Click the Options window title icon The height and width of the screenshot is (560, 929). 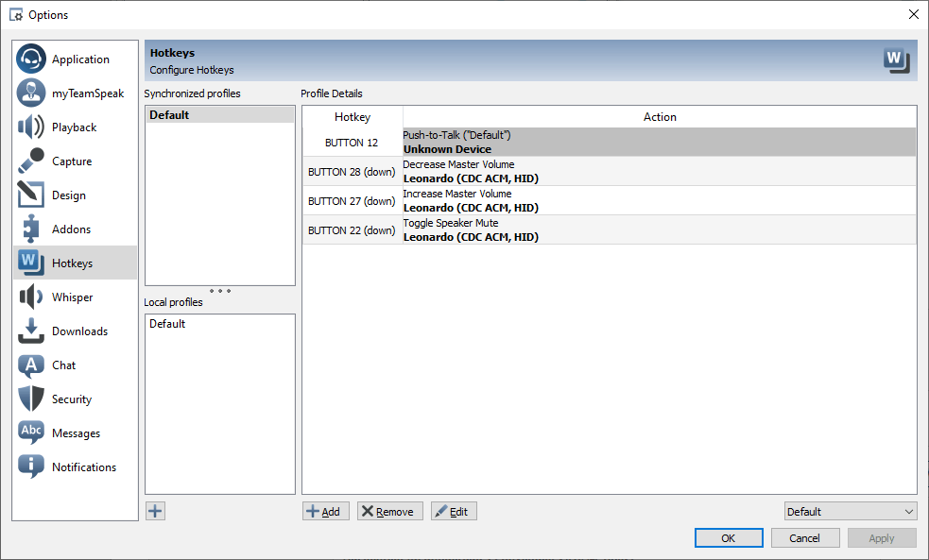pos(16,15)
